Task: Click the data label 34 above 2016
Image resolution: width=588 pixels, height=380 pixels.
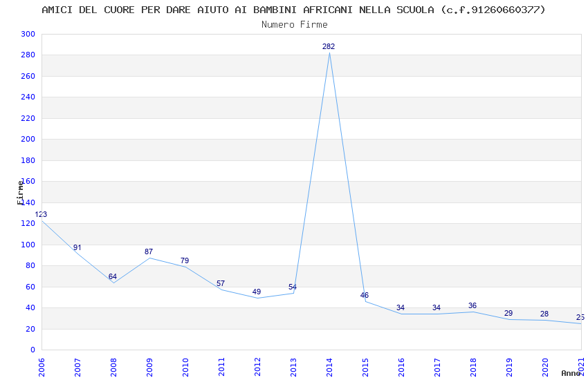Action: pos(401,307)
